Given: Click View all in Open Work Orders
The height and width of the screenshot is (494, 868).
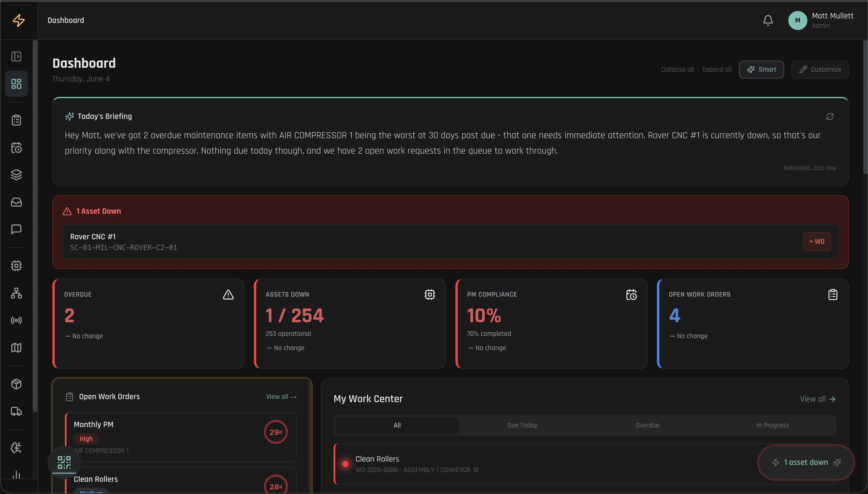Looking at the screenshot, I should pyautogui.click(x=281, y=397).
